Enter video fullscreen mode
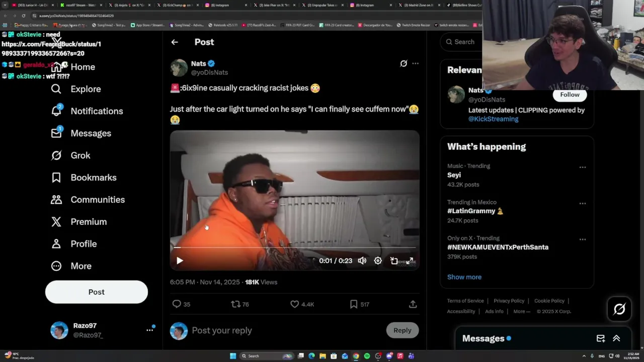 pyautogui.click(x=410, y=260)
